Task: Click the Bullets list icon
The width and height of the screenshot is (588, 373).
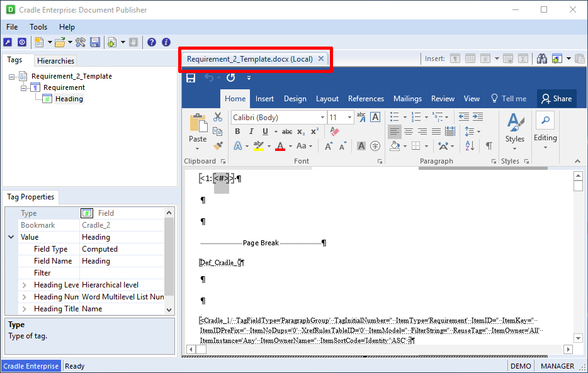Action: [x=394, y=117]
